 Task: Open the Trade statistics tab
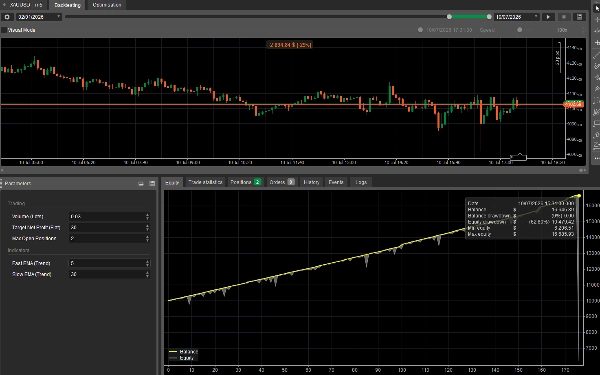tap(205, 182)
